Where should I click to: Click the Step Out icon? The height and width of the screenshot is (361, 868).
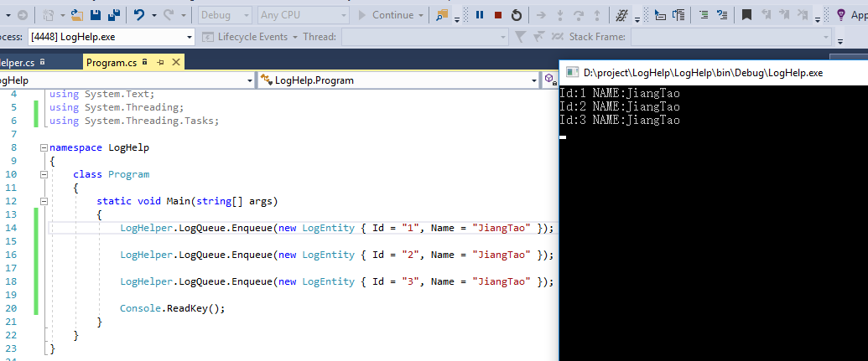click(x=597, y=15)
